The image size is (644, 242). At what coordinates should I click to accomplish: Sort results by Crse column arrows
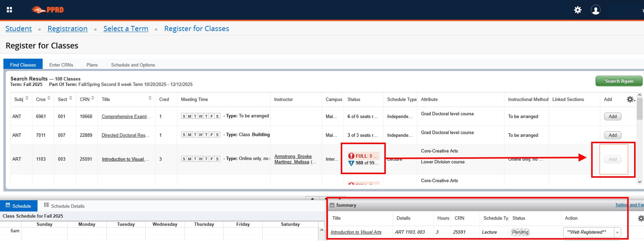click(49, 98)
